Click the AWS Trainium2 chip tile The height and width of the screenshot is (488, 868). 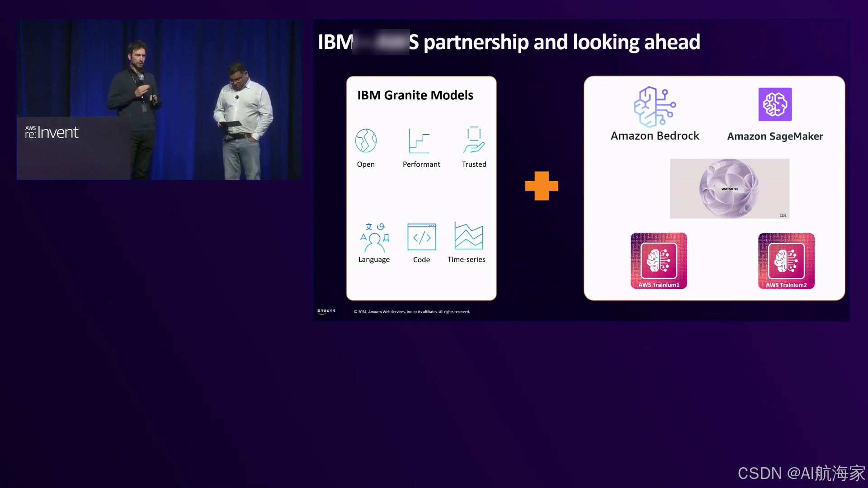786,261
